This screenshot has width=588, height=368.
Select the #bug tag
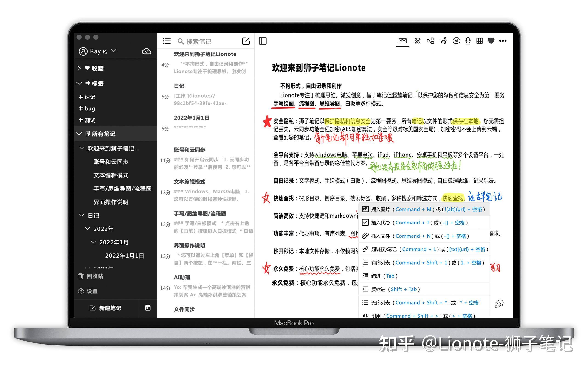(x=87, y=109)
